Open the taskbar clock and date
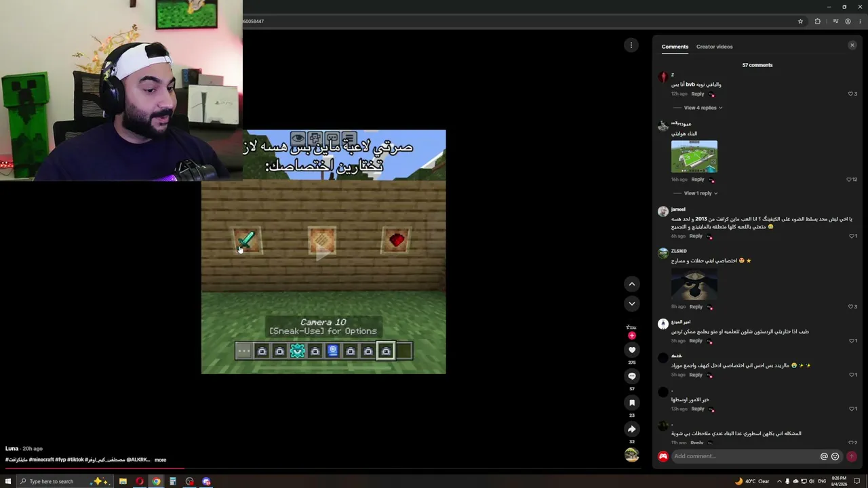This screenshot has width=868, height=488. [x=839, y=481]
